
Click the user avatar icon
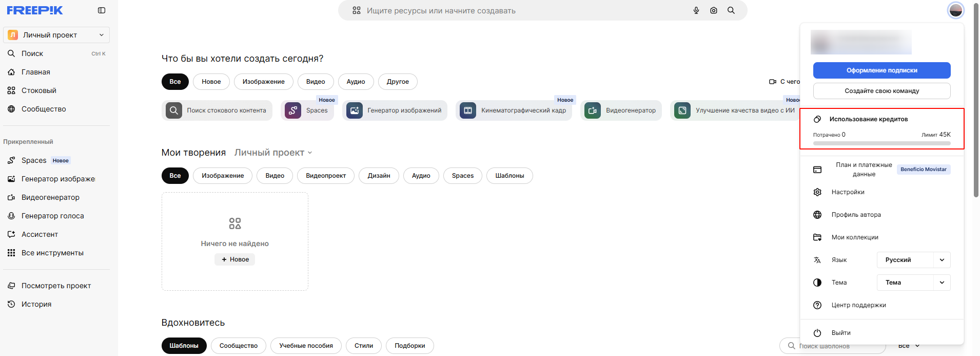click(955, 10)
